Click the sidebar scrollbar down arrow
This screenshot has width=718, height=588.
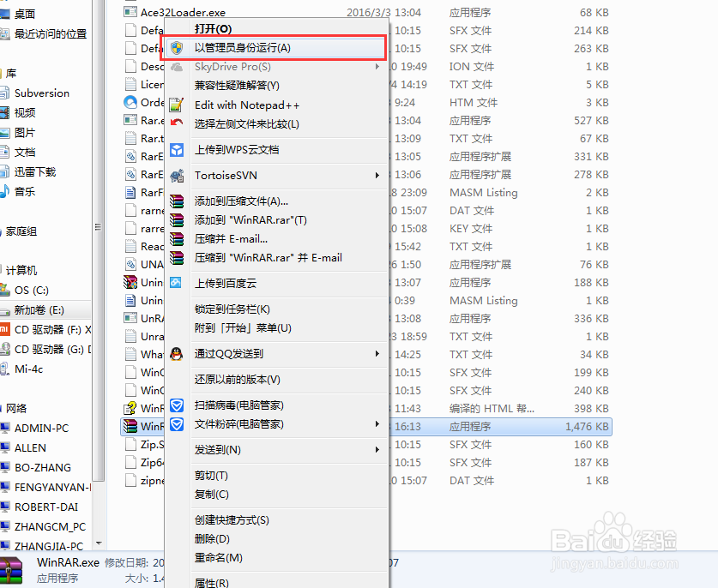99,543
